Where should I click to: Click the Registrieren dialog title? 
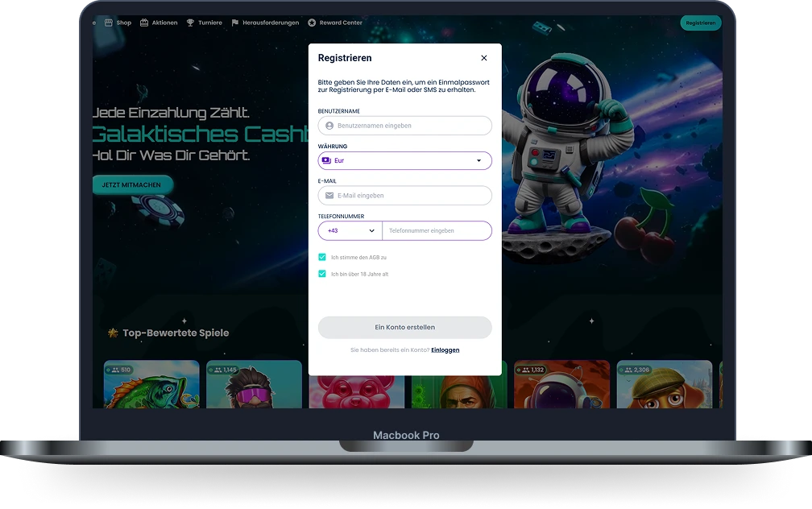345,58
